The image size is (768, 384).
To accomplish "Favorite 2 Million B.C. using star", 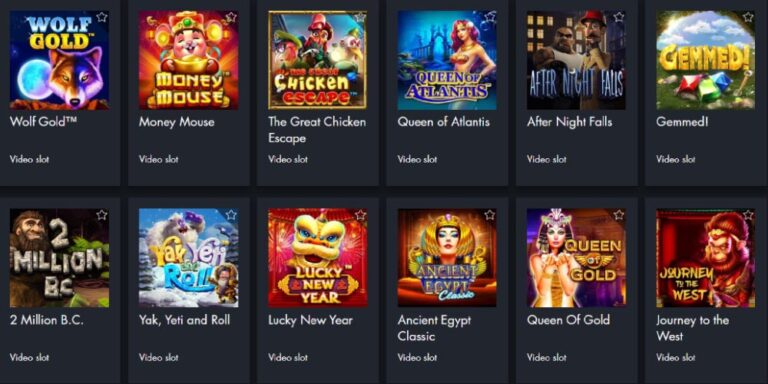I will 101,215.
